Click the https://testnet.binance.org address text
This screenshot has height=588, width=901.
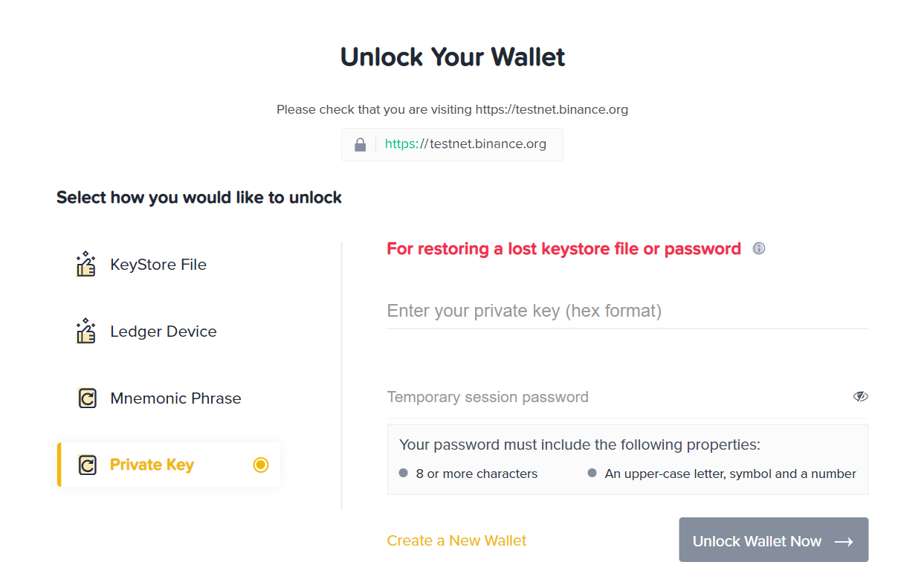click(466, 143)
